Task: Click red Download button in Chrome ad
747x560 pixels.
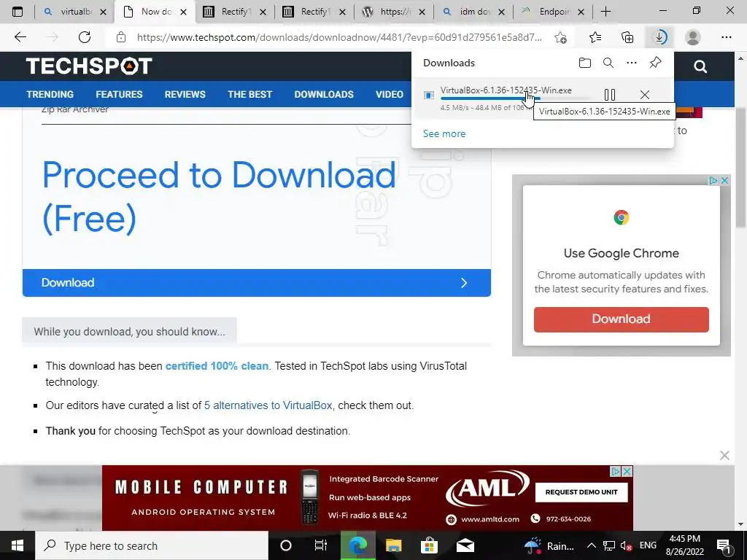Action: pos(622,319)
